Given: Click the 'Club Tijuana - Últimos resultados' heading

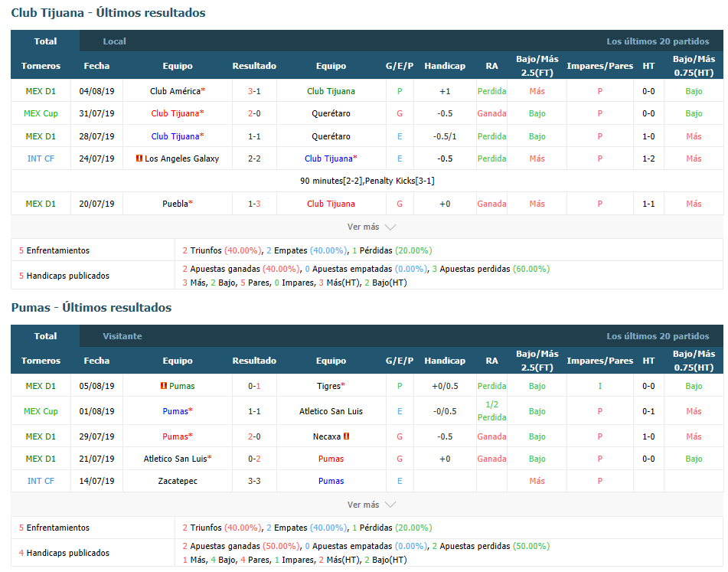Looking at the screenshot, I should [108, 13].
